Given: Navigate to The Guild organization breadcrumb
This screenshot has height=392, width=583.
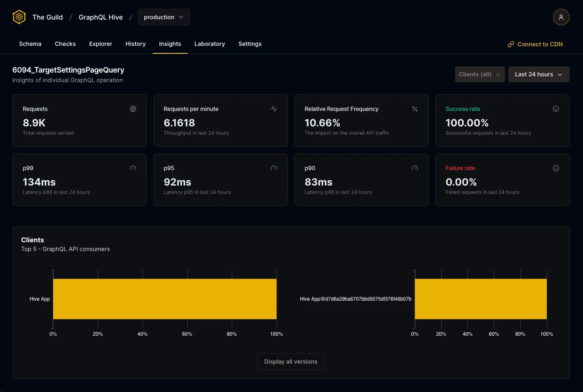Looking at the screenshot, I should pyautogui.click(x=48, y=17).
